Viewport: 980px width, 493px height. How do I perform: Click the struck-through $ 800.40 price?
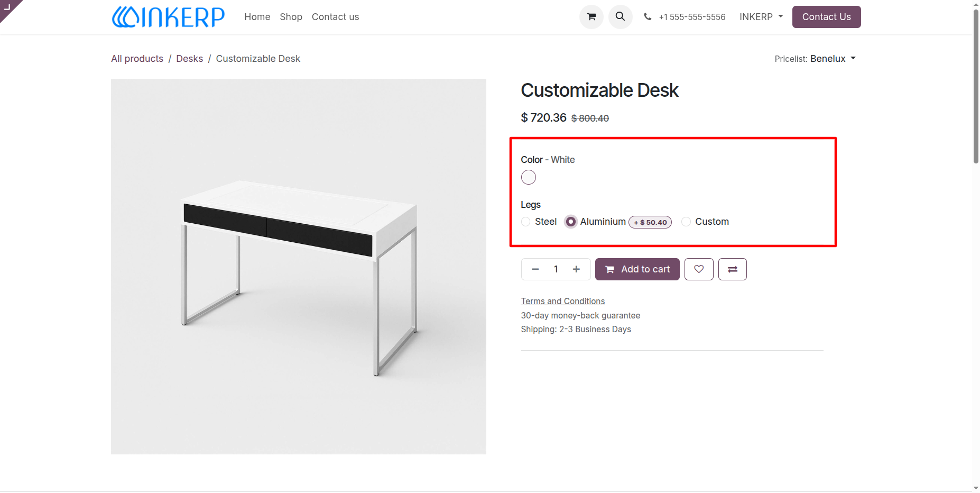pos(590,118)
